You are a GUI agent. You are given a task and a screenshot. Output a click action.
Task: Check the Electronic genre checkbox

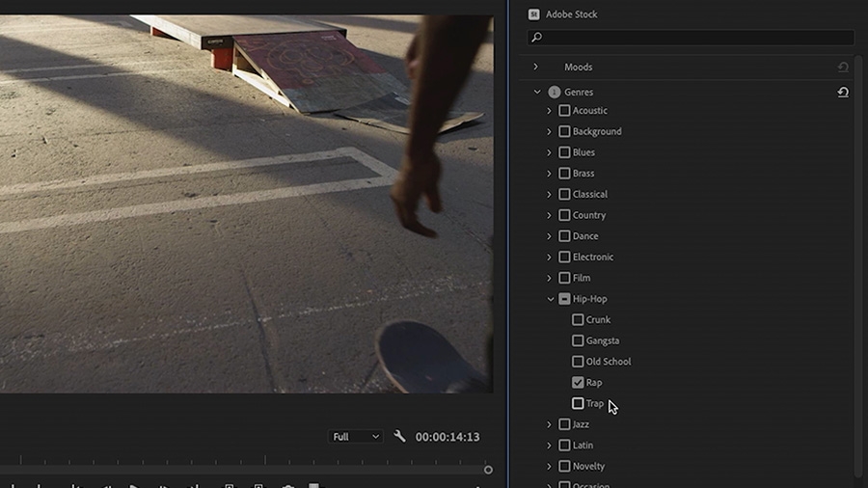[564, 257]
